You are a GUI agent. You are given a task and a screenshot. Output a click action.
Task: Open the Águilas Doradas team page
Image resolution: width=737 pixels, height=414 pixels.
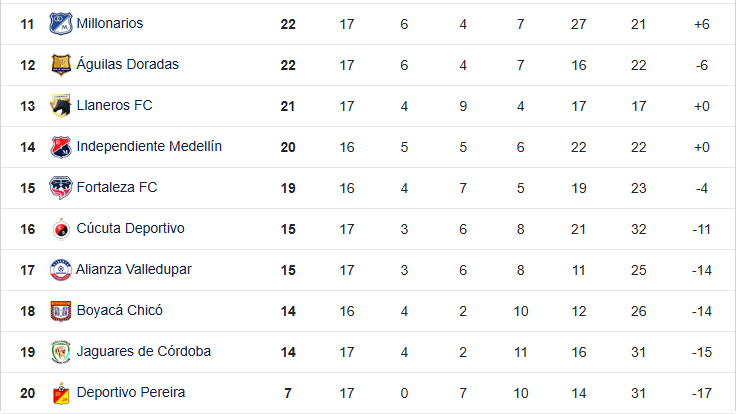[127, 64]
